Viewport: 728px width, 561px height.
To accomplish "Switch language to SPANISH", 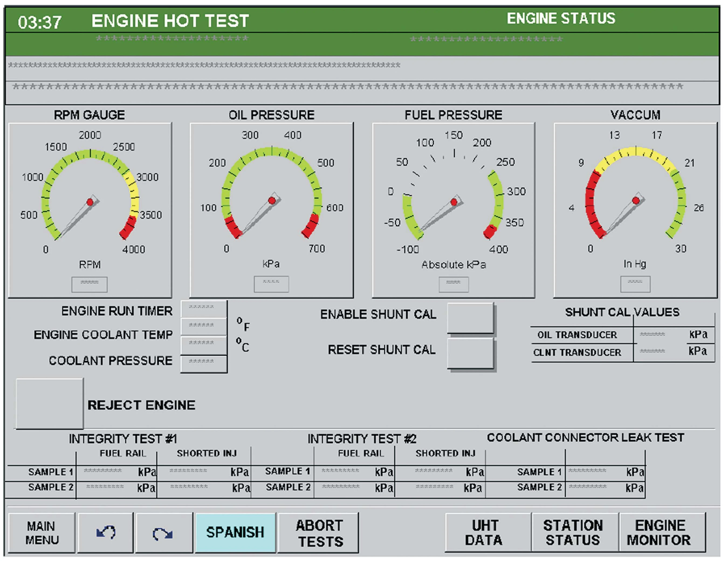I will pyautogui.click(x=236, y=533).
